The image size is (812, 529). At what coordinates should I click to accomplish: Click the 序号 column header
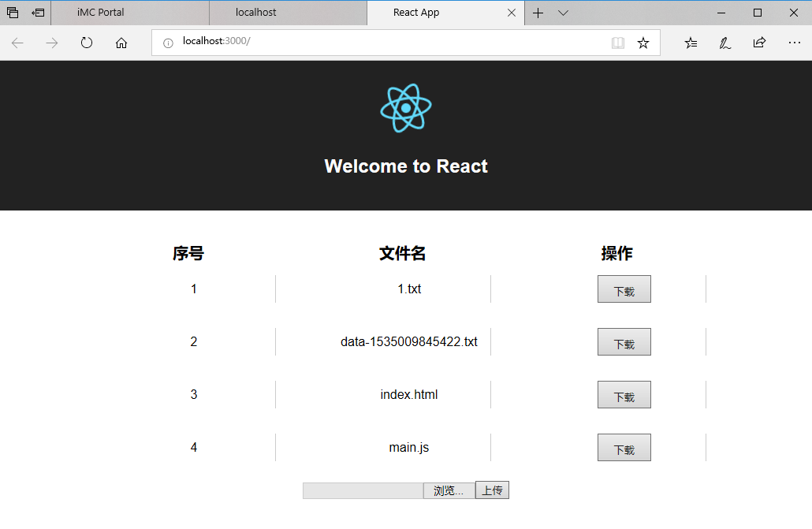188,253
